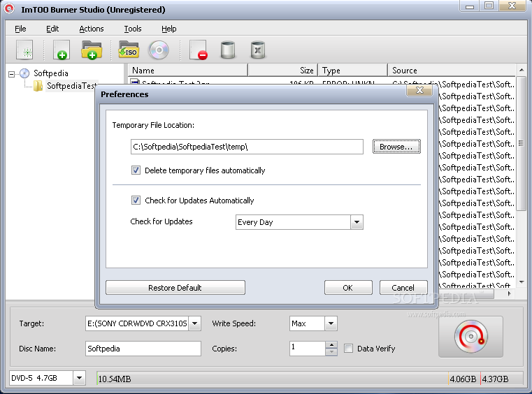The width and height of the screenshot is (532, 394).
Task: Click the New project toolbar icon
Action: (24, 50)
